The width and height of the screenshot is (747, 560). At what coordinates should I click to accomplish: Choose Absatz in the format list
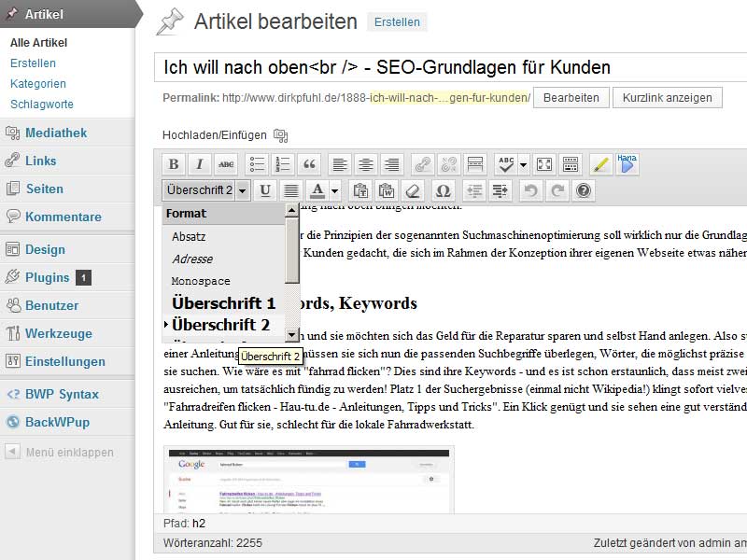[189, 237]
